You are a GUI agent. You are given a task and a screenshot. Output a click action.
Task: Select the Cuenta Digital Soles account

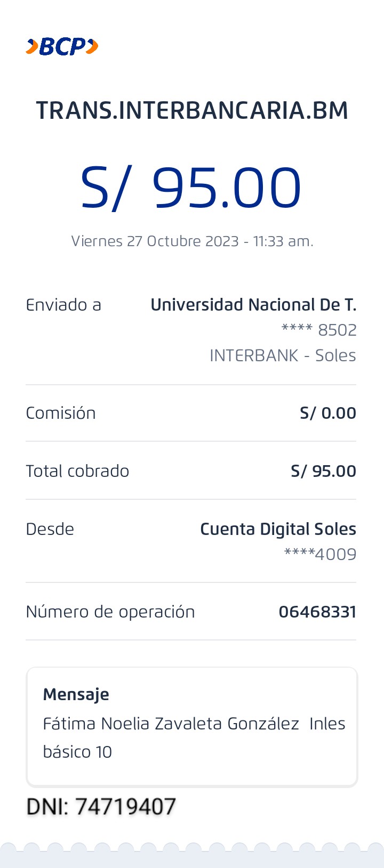[x=278, y=529]
